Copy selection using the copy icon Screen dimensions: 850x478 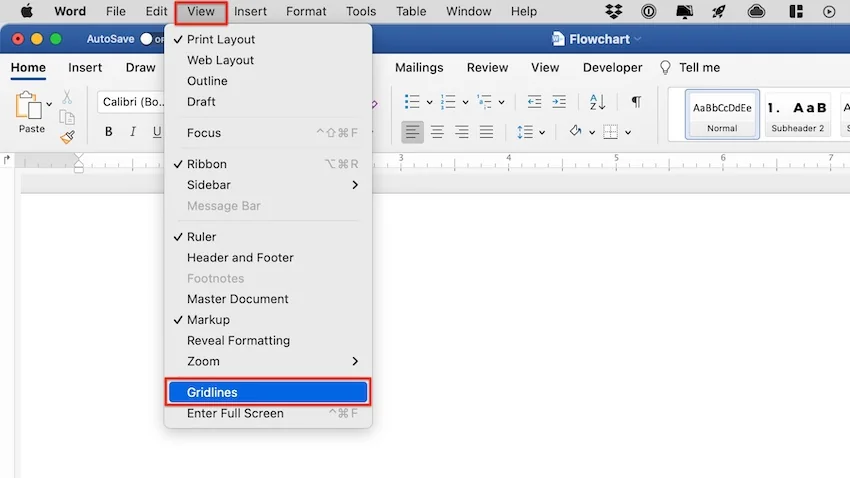pyautogui.click(x=67, y=117)
